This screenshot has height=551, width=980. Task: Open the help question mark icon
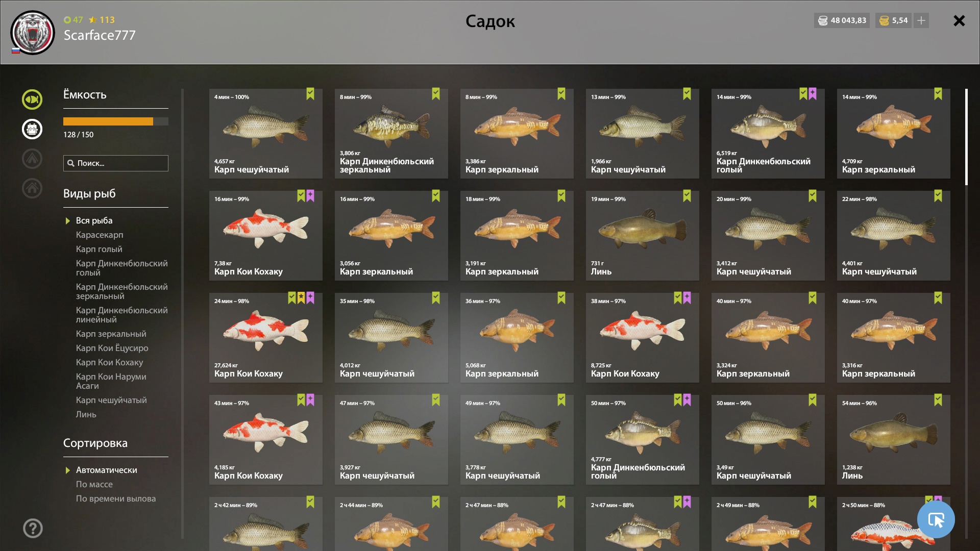33,528
